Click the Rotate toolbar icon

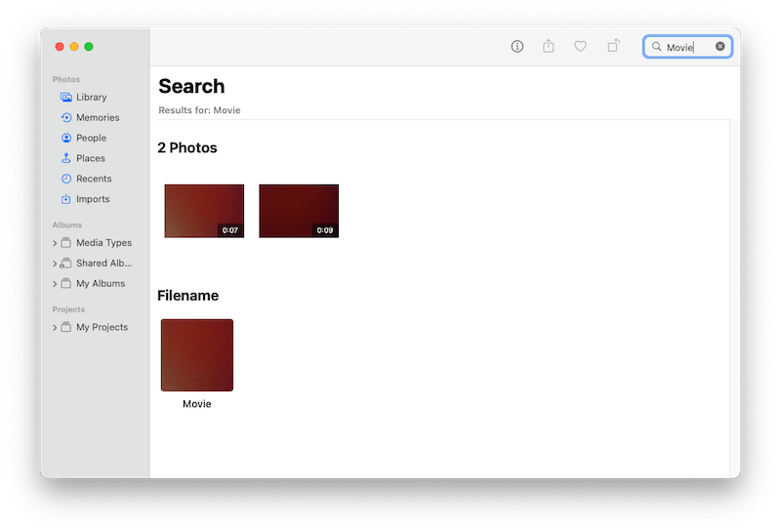pyautogui.click(x=613, y=46)
